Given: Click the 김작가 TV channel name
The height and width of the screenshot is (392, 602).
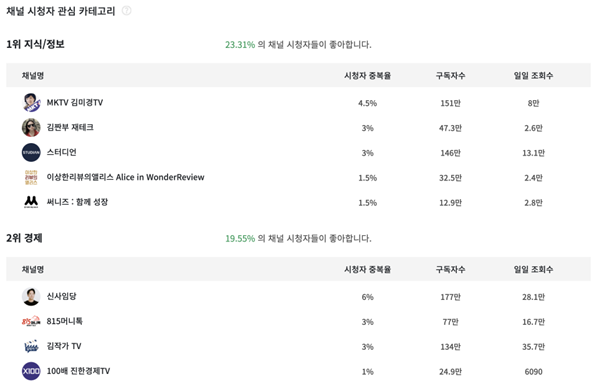Looking at the screenshot, I should (64, 346).
